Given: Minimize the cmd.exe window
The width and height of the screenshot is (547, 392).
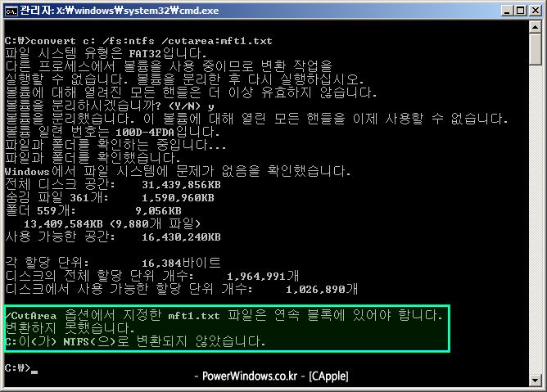Looking at the screenshot, I should point(508,11).
